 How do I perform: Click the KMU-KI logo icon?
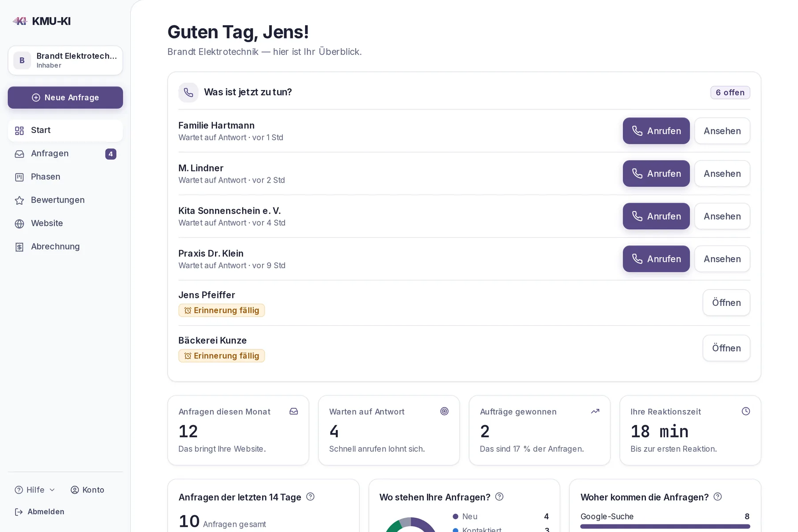[x=20, y=21]
